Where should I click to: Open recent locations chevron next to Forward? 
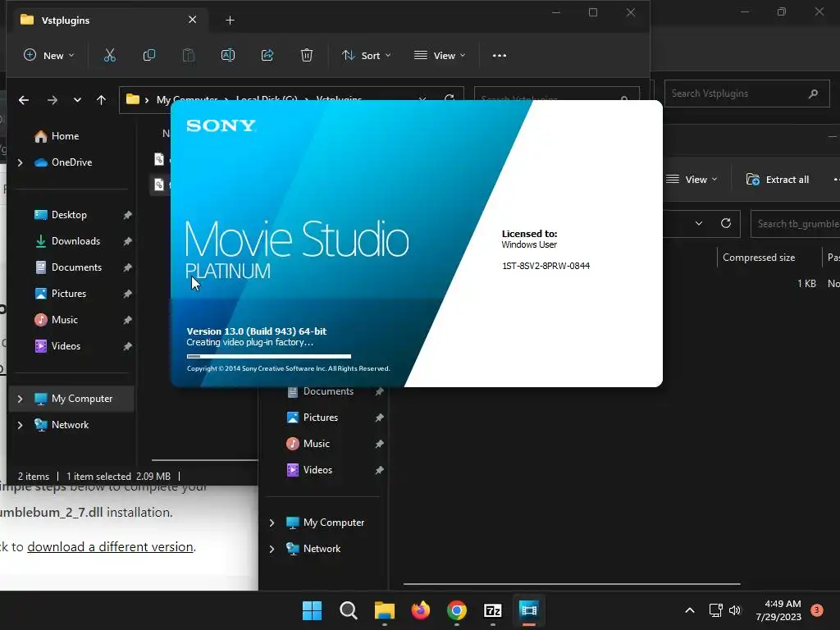click(x=77, y=100)
